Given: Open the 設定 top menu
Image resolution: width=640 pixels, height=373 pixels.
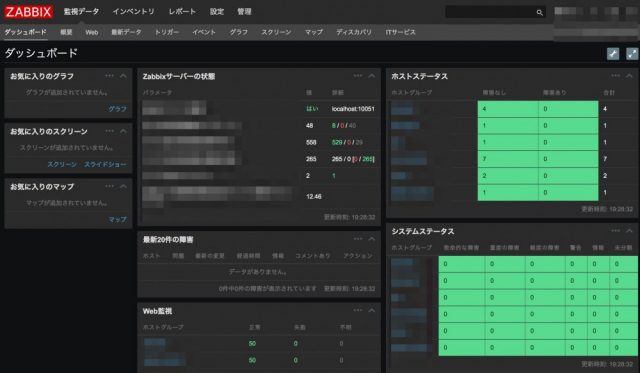Looking at the screenshot, I should 217,11.
